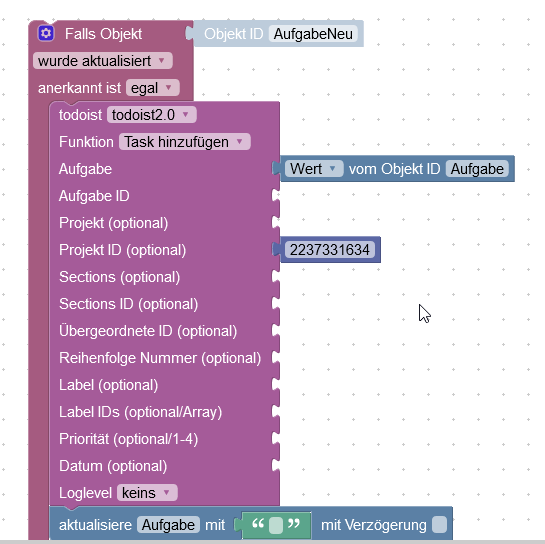This screenshot has width=545, height=544.
Task: Open the Falls Objekt block's gear settings
Action: [x=46, y=34]
